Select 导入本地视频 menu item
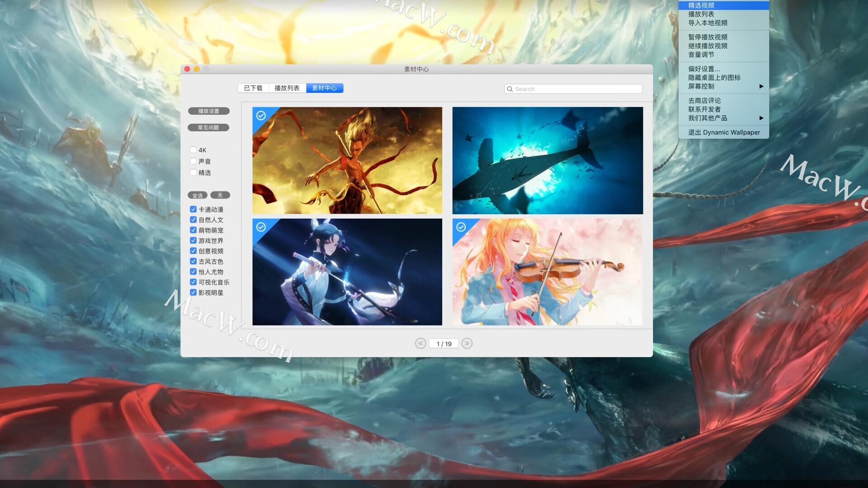868x488 pixels. tap(723, 23)
